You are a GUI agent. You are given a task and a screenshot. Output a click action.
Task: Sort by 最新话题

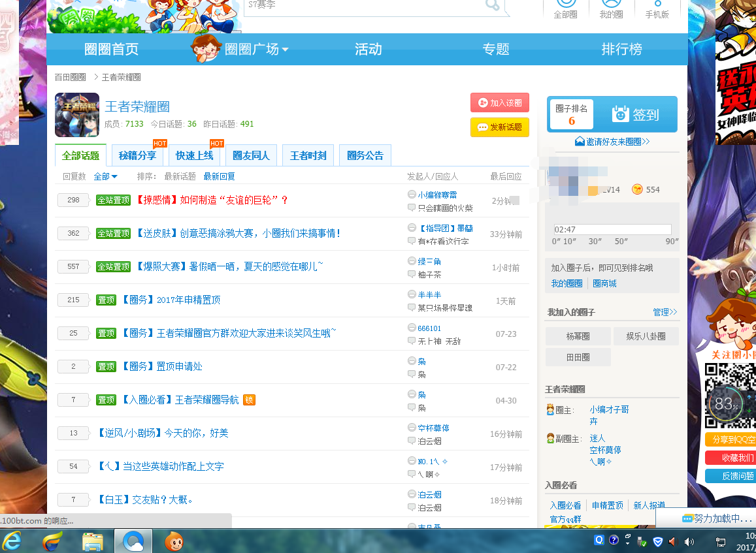click(180, 176)
